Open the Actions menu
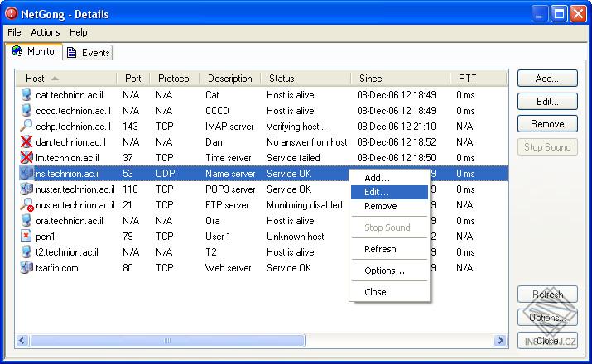 pos(46,32)
